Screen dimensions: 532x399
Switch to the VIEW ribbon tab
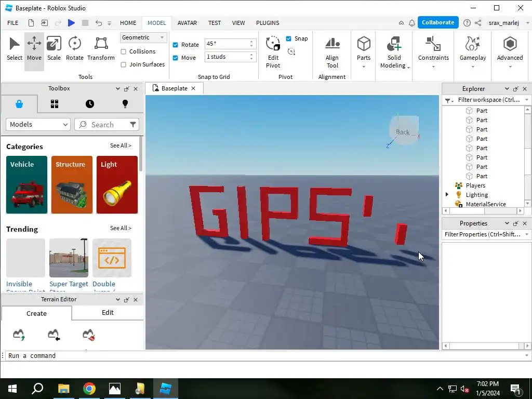click(238, 23)
